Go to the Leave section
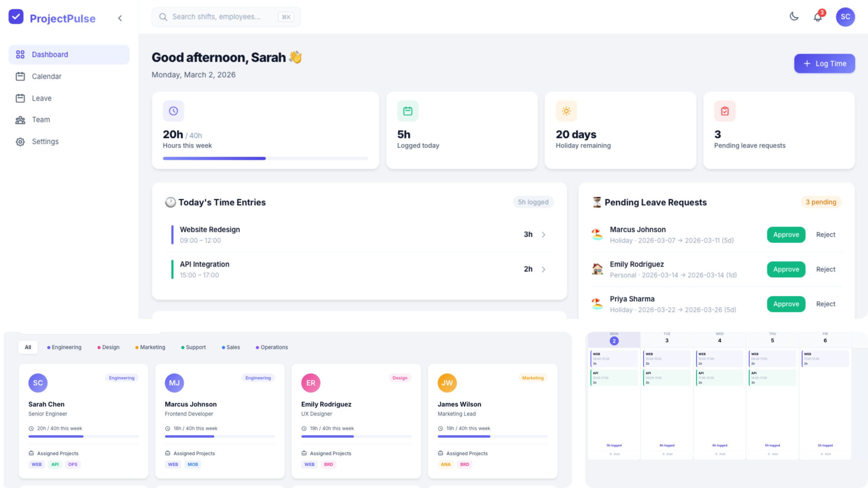868x488 pixels. pyautogui.click(x=41, y=98)
